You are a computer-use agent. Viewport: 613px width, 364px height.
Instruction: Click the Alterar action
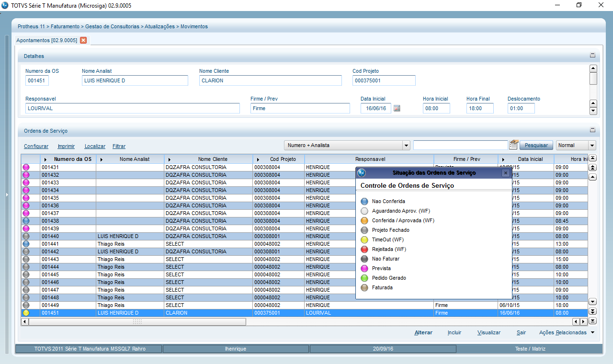(423, 332)
